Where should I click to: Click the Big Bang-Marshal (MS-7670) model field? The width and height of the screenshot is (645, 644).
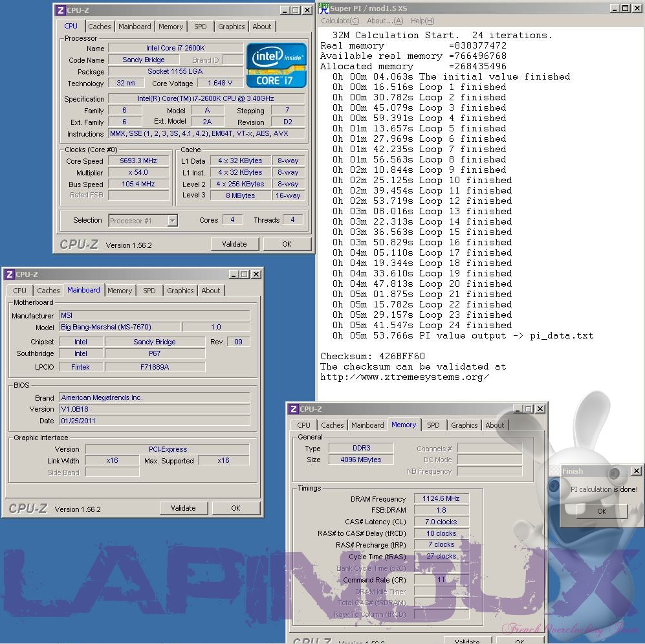(x=120, y=327)
